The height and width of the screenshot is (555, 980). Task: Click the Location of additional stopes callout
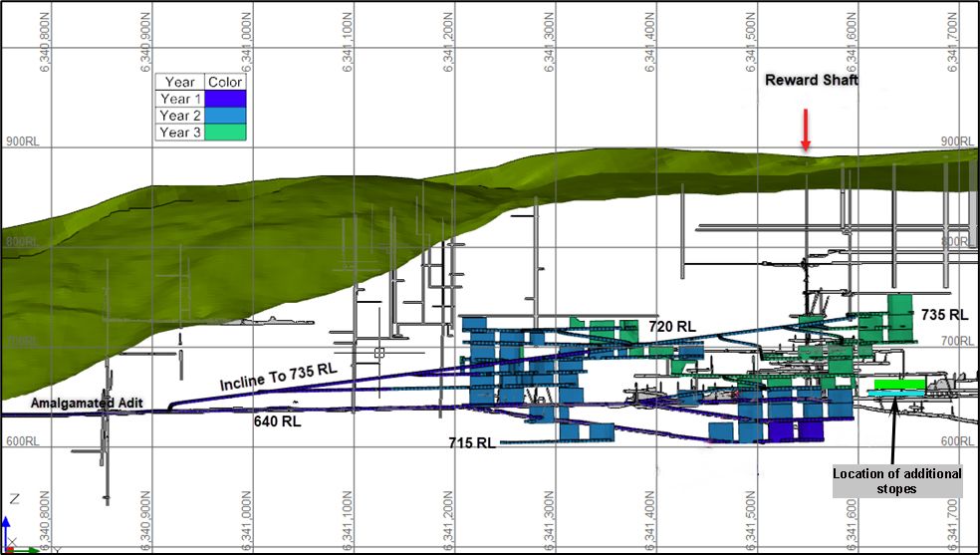tap(896, 480)
